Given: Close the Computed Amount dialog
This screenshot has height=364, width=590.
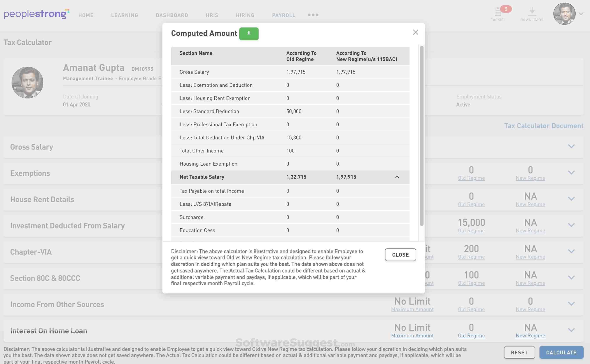Looking at the screenshot, I should [415, 32].
